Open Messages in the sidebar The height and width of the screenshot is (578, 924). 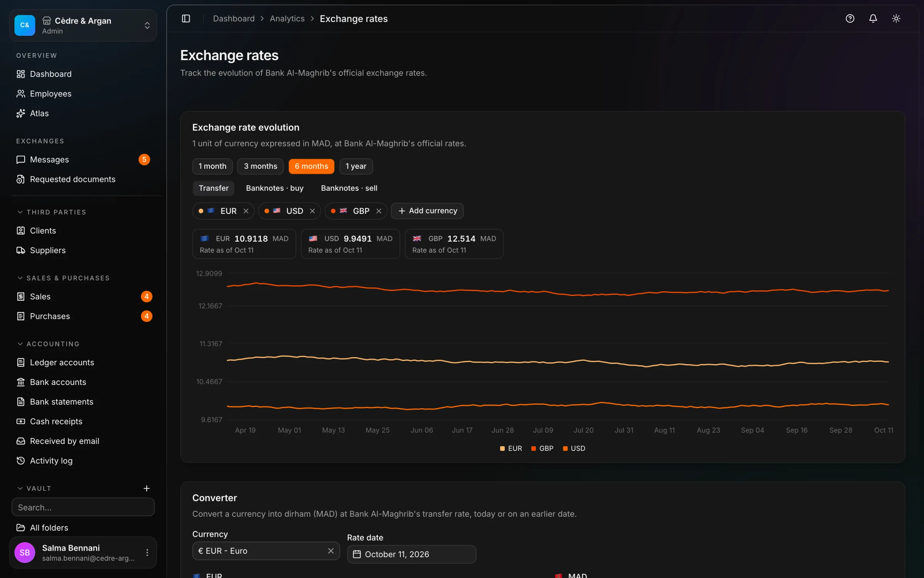click(83, 160)
